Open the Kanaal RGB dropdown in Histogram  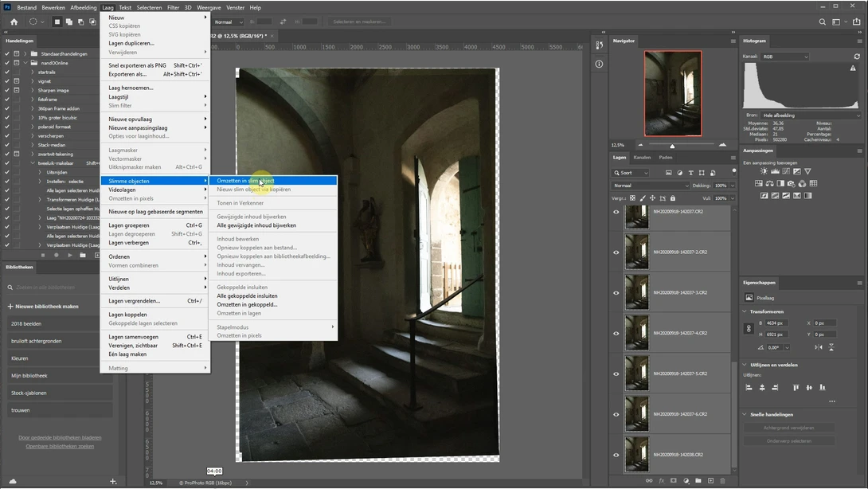(x=785, y=57)
